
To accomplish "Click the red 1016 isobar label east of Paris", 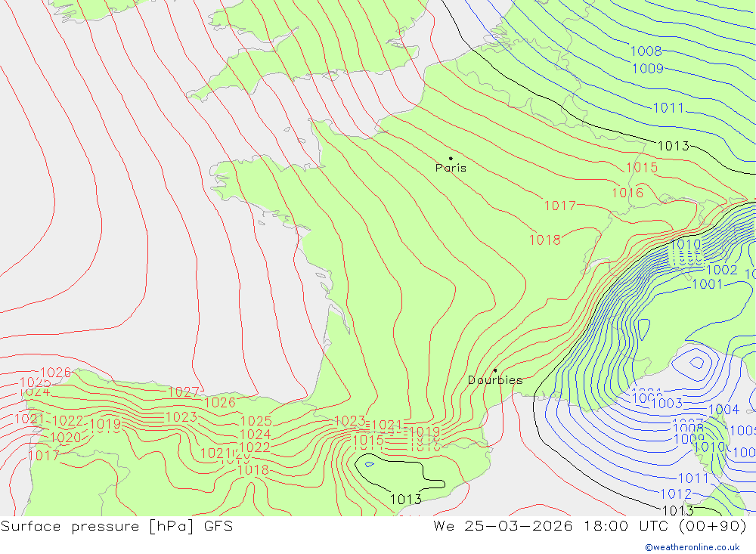I will (x=627, y=193).
